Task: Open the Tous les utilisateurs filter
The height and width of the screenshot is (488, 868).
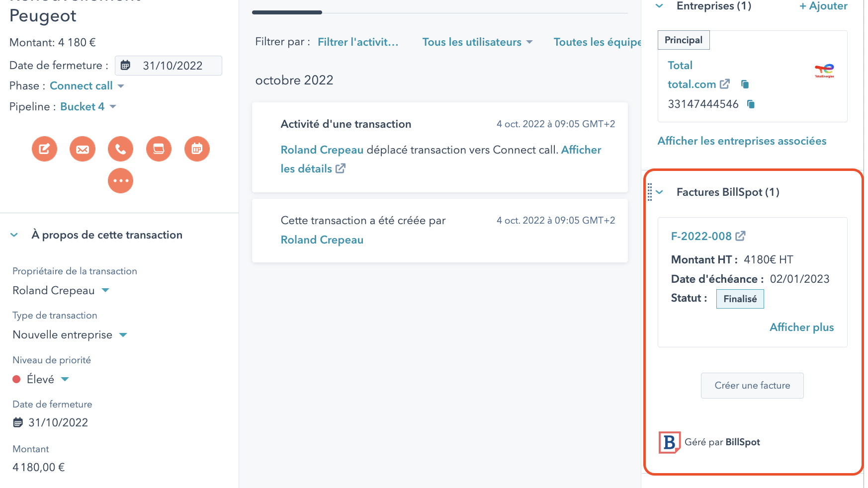Action: (477, 42)
